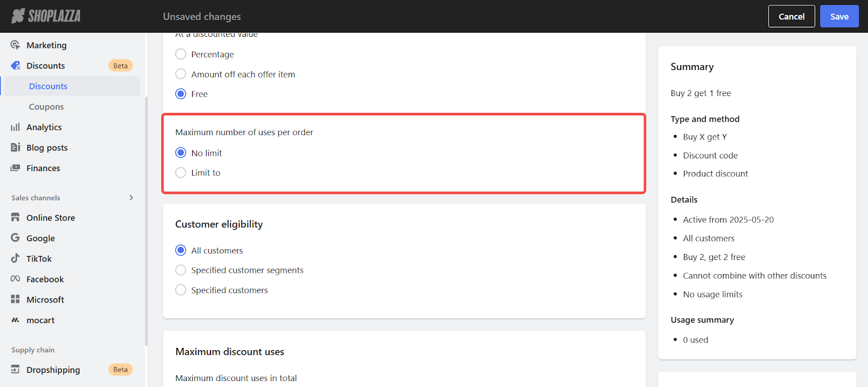
Task: Expand the Sales channels chevron
Action: [x=131, y=198]
